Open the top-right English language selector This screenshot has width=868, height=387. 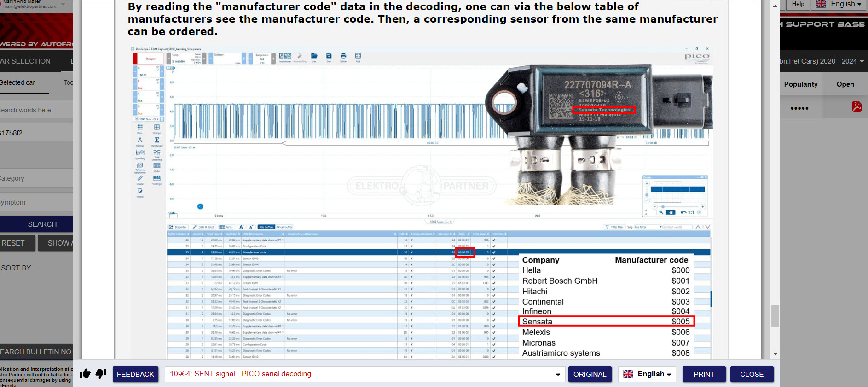coord(838,4)
